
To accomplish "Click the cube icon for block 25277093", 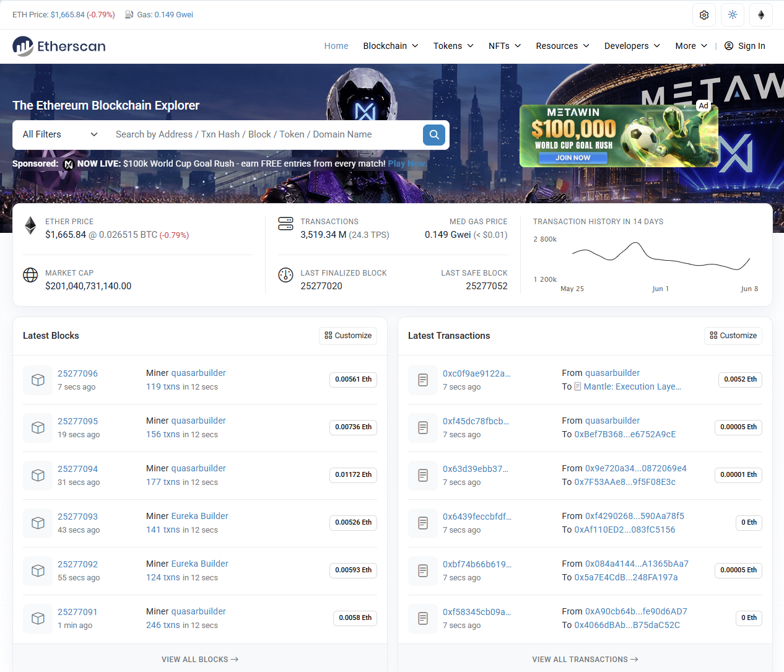I will point(38,523).
